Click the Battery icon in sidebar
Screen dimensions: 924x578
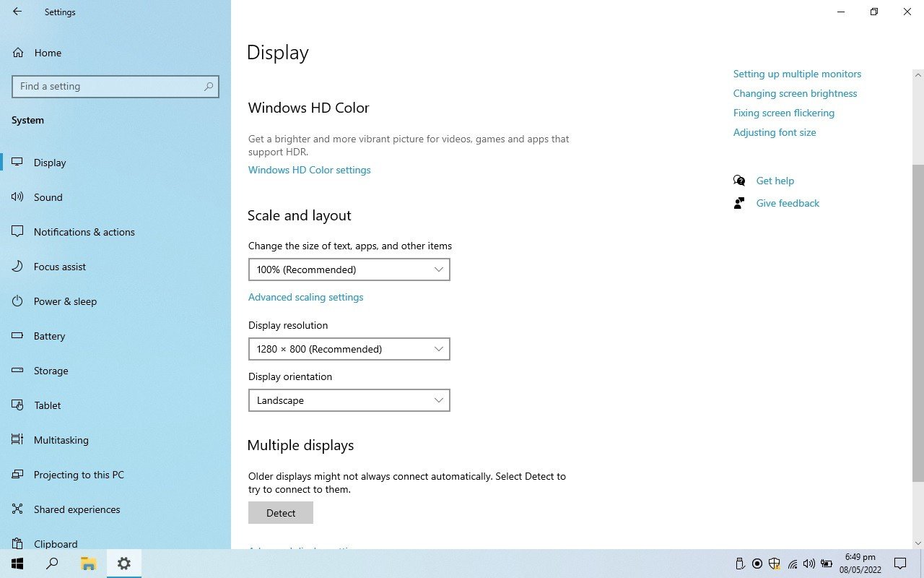[x=18, y=336]
